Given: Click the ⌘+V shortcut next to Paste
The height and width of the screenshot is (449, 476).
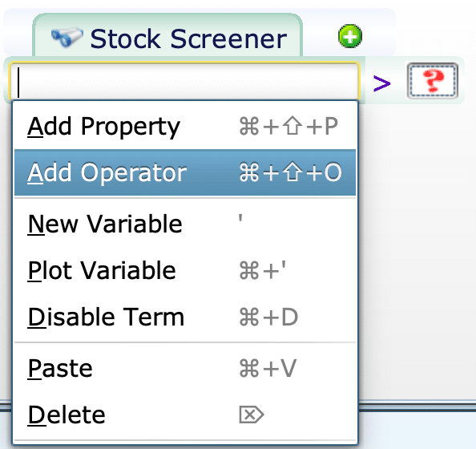Looking at the screenshot, I should click(268, 368).
